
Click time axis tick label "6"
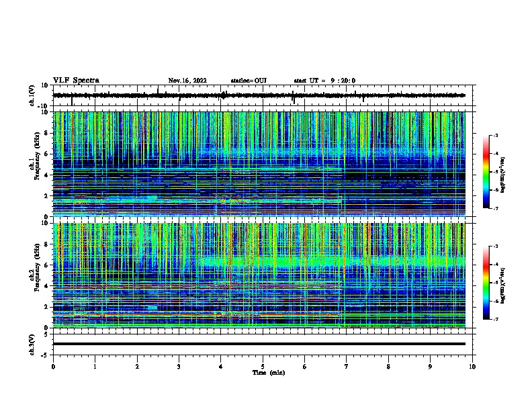(x=305, y=367)
